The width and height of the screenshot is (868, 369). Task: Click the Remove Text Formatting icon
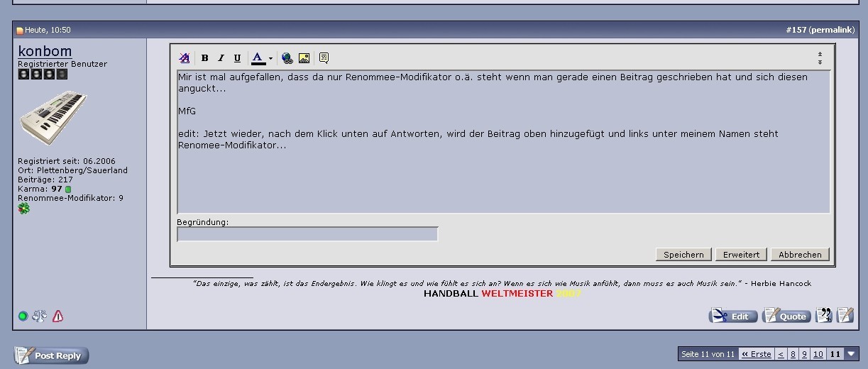185,58
